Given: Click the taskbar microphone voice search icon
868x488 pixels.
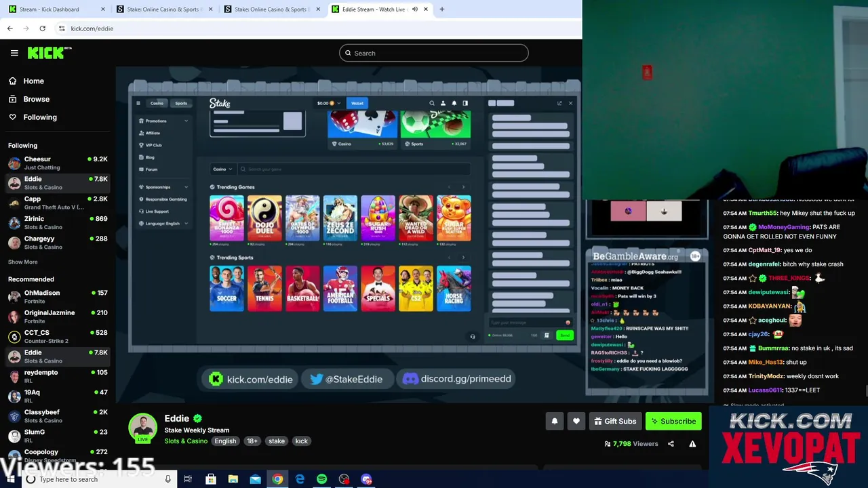Looking at the screenshot, I should pos(167,479).
